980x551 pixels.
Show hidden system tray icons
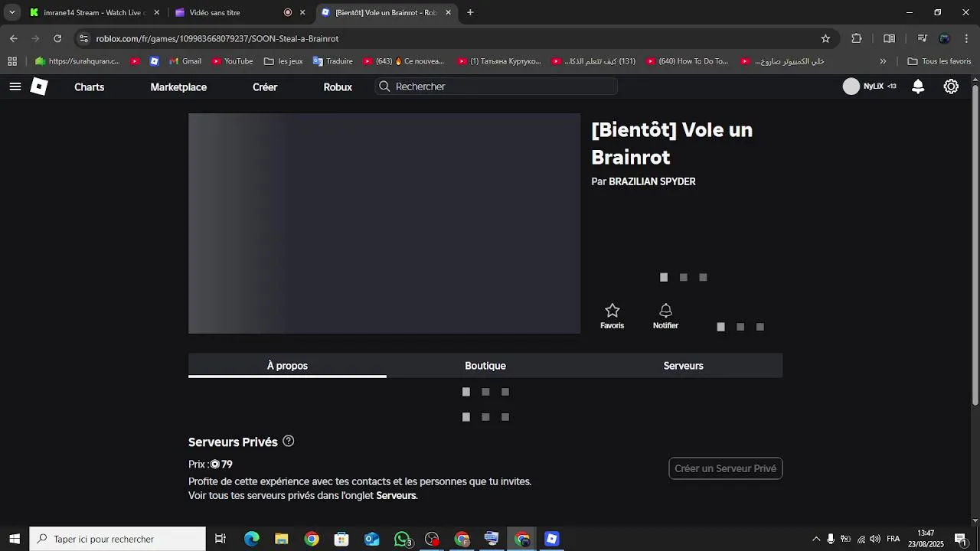pos(816,539)
